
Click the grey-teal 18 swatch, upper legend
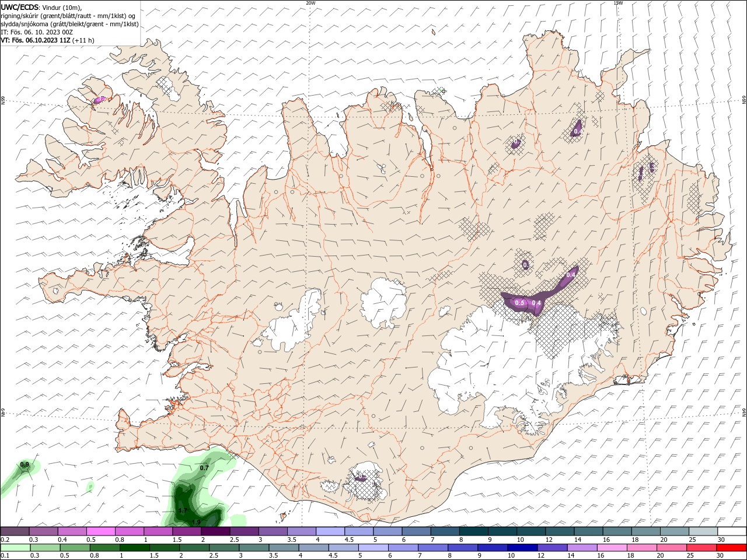point(646,531)
